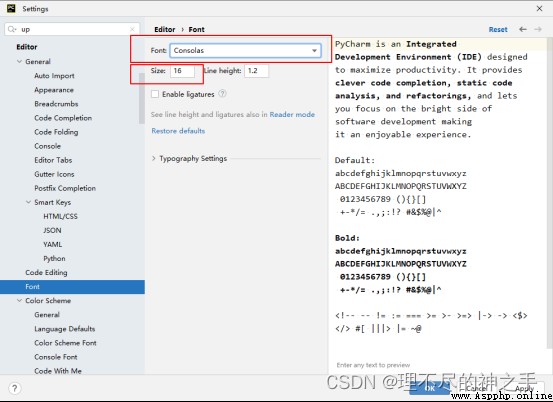
Task: Open Postfix Completion settings
Action: (65, 188)
